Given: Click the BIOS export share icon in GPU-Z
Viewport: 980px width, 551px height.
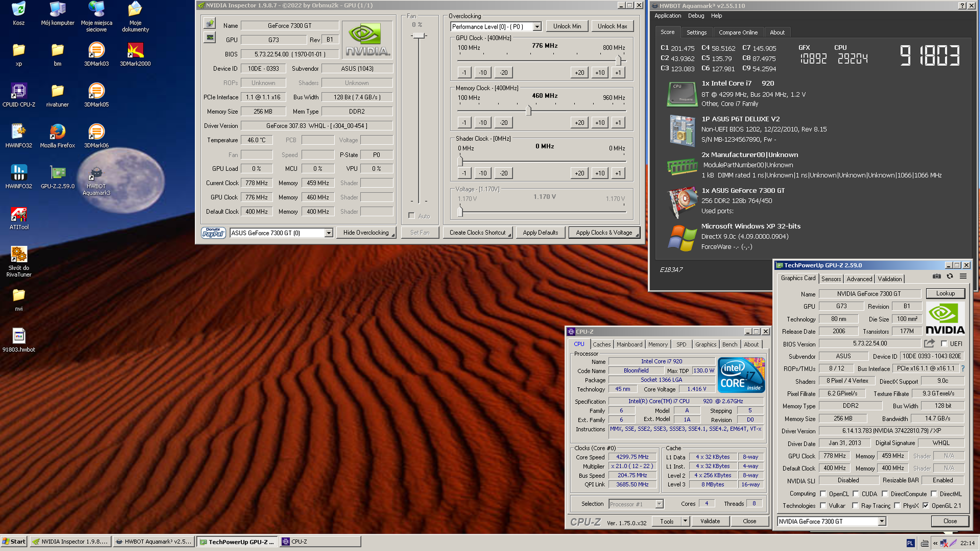Looking at the screenshot, I should [x=929, y=343].
